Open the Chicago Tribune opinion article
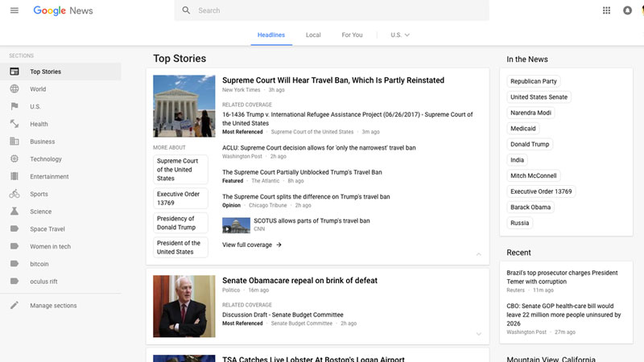The height and width of the screenshot is (362, 644). click(306, 196)
